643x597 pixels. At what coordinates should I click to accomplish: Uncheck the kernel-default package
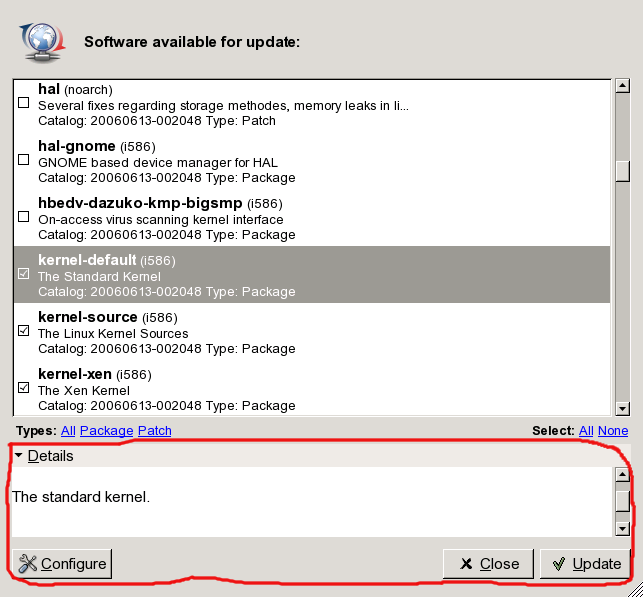pos(24,274)
